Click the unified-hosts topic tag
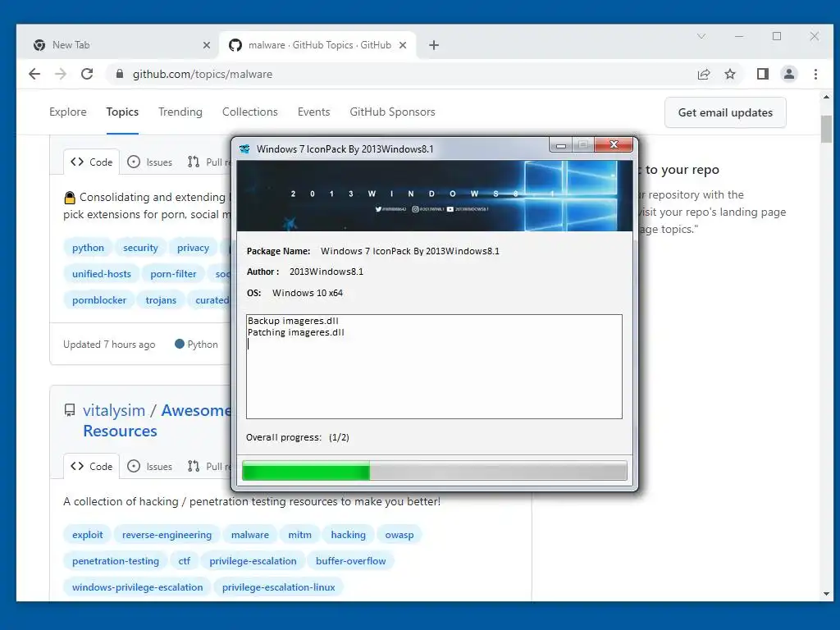Screen dimensions: 840x630 point(101,274)
